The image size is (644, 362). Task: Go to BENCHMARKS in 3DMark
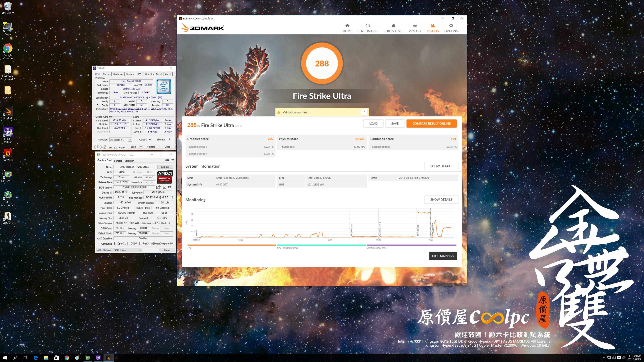(x=368, y=28)
